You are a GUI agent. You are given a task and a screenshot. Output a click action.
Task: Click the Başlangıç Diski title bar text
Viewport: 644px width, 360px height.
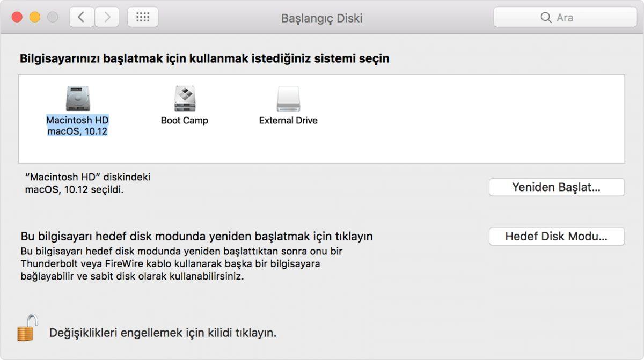click(x=323, y=18)
